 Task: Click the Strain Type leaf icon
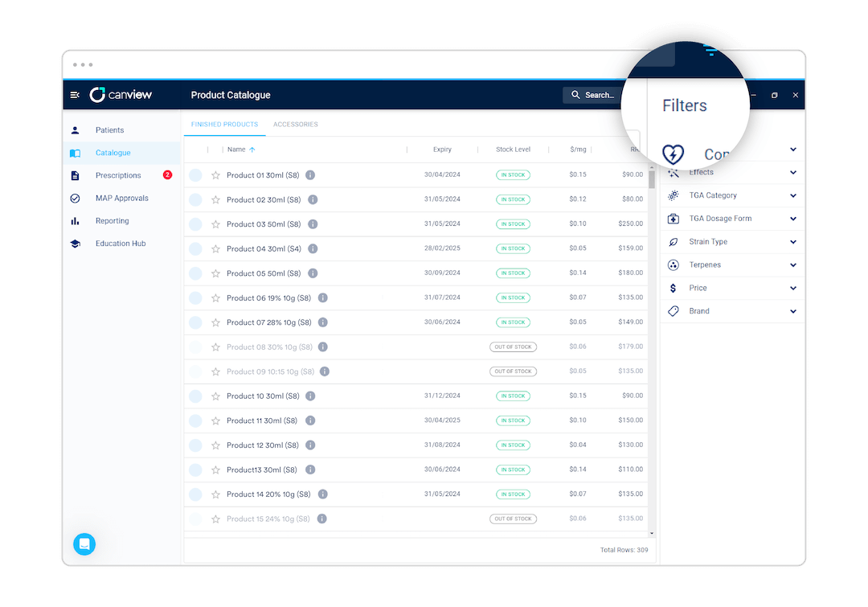click(674, 242)
